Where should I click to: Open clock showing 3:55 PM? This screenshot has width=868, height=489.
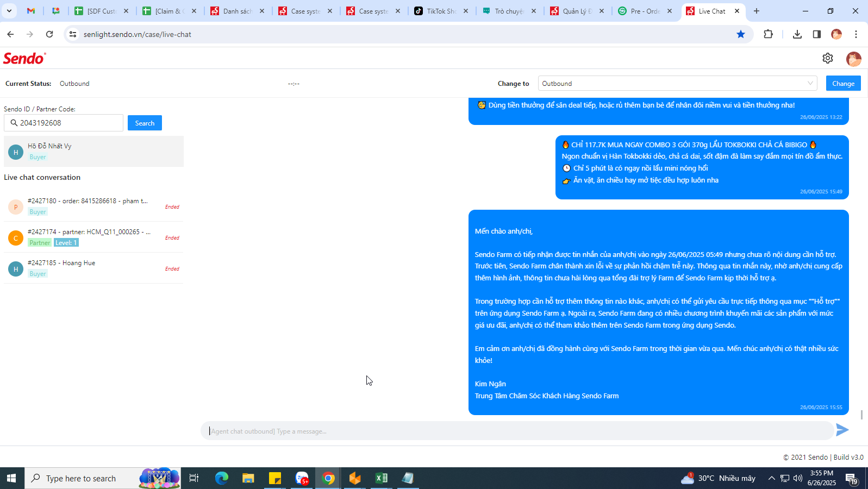point(821,478)
